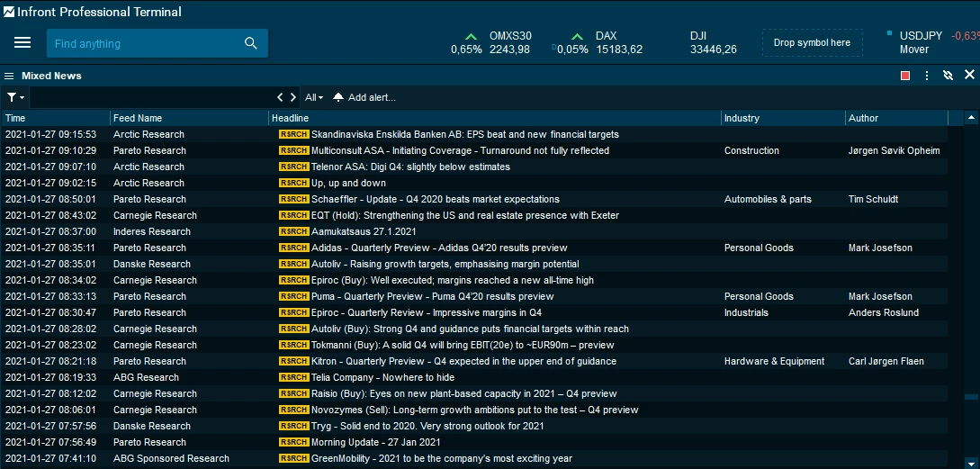Click RSRCH badge on Schaeffler Update row
The image size is (980, 469).
click(293, 199)
